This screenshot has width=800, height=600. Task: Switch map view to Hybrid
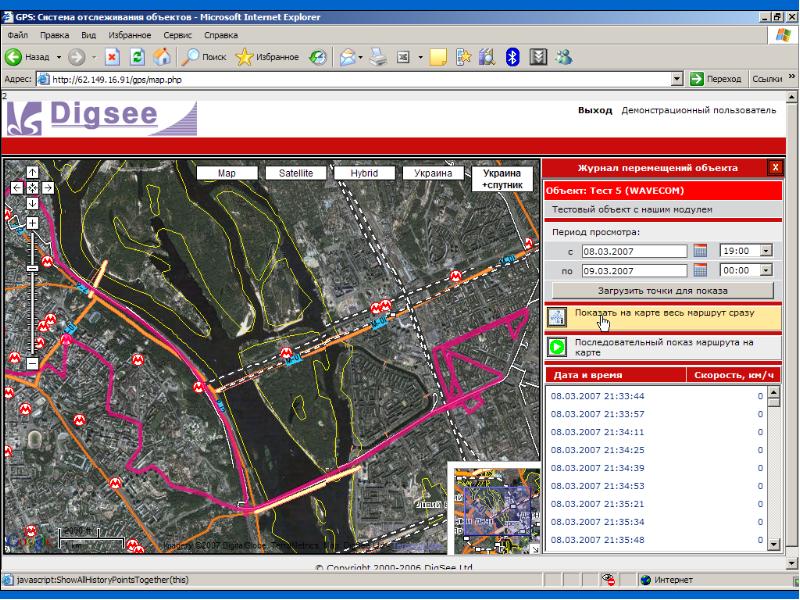[364, 173]
